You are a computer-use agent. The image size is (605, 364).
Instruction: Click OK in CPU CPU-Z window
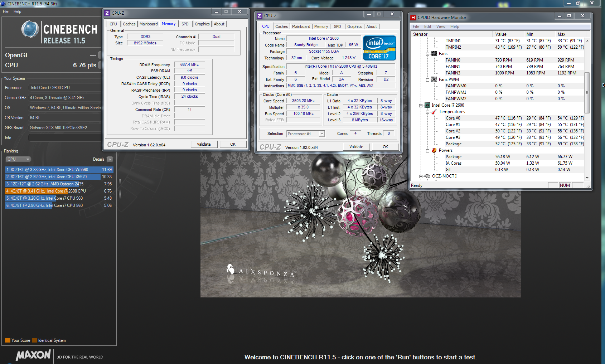(385, 147)
